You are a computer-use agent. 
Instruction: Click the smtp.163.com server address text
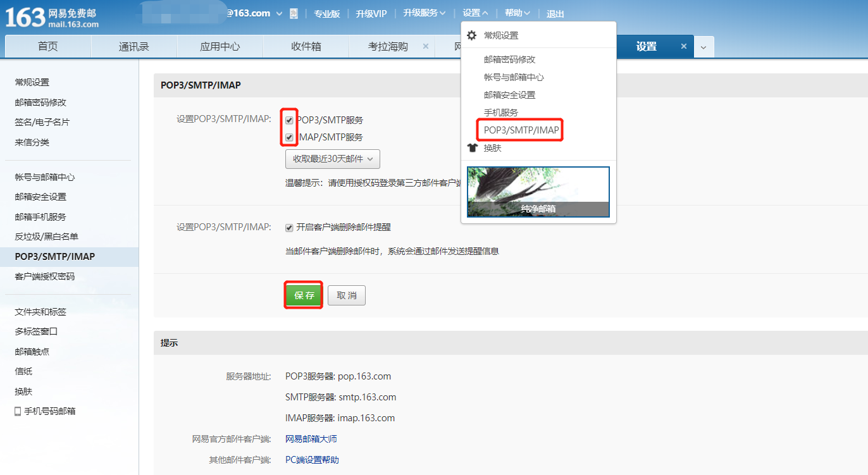tap(368, 397)
